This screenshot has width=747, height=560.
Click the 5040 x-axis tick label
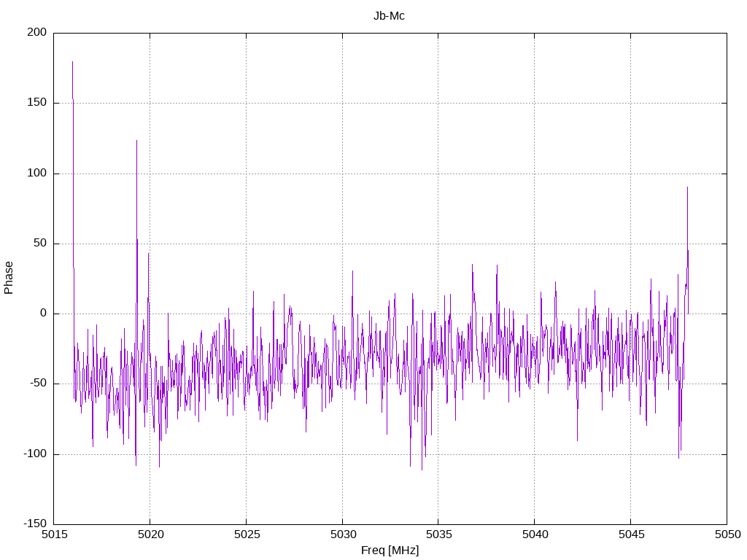click(534, 536)
